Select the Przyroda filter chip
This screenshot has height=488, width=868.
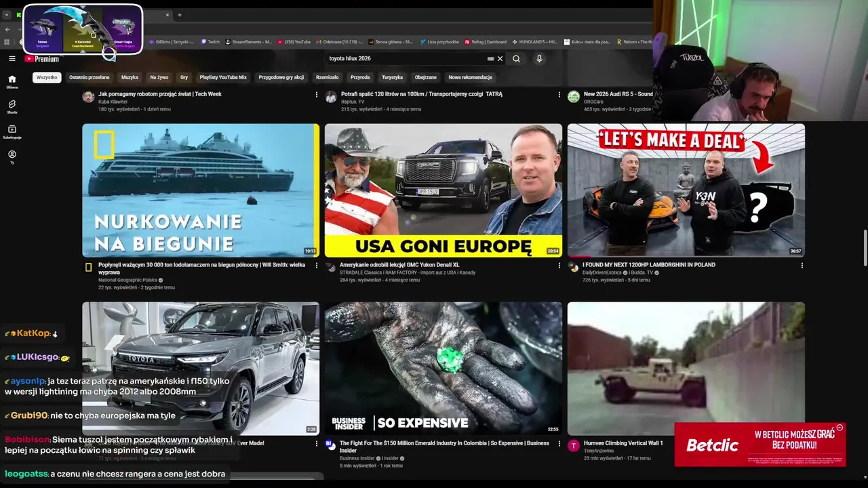(x=360, y=77)
